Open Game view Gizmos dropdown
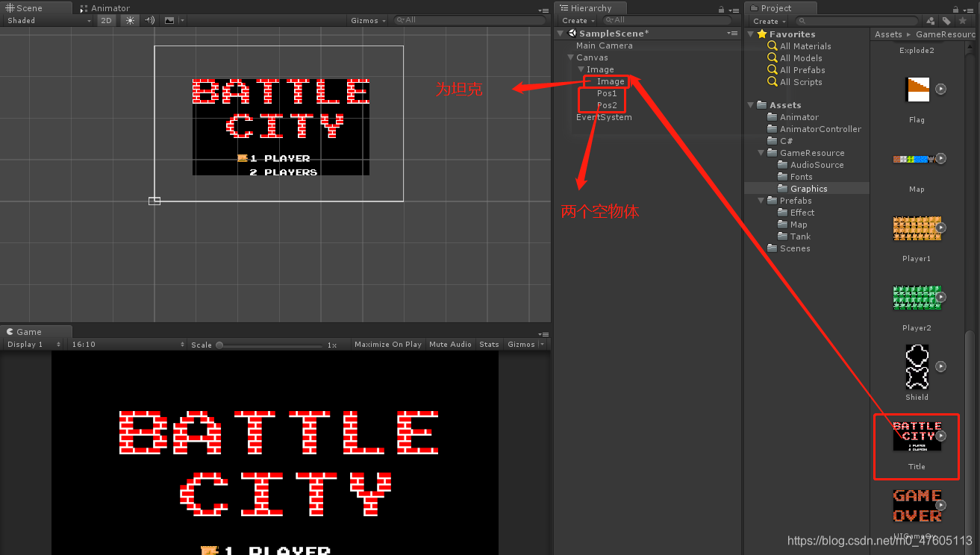The image size is (980, 555). [525, 345]
